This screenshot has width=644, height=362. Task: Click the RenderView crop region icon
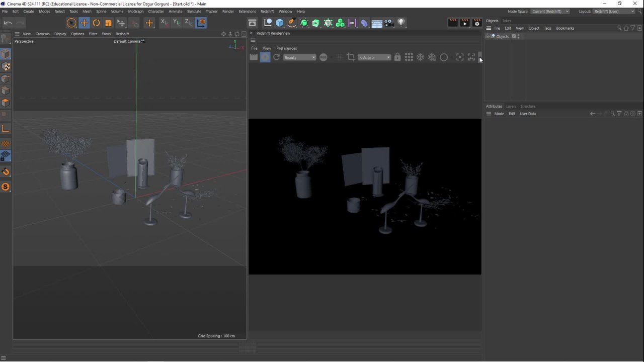click(x=351, y=57)
